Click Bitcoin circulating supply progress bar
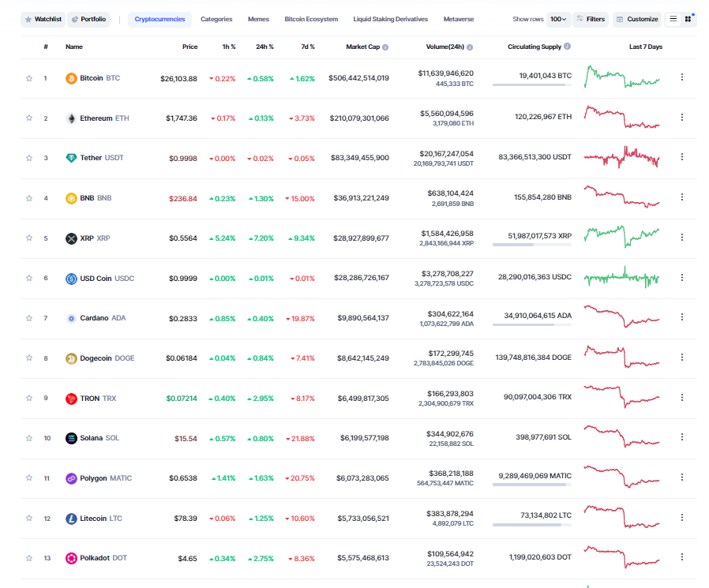Screen dimensions: 709x588 (532, 84)
